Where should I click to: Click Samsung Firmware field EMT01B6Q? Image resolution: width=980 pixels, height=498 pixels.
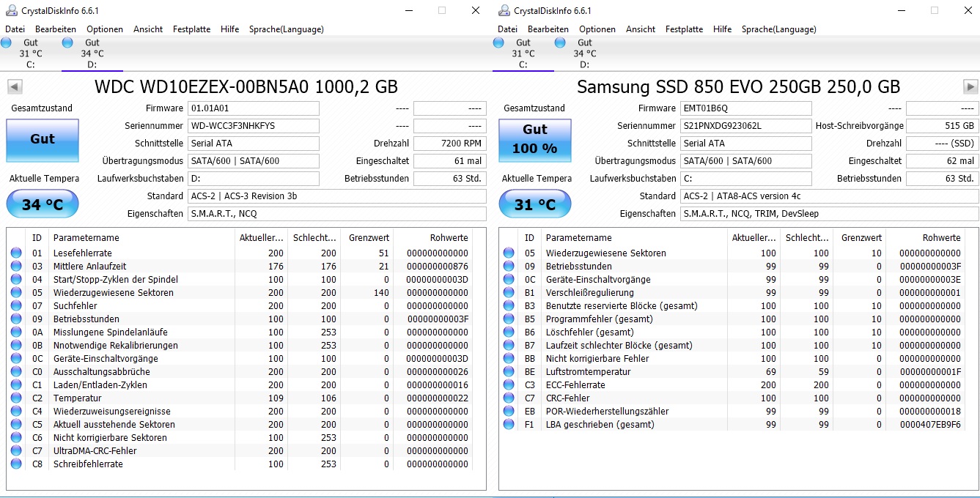coord(746,108)
